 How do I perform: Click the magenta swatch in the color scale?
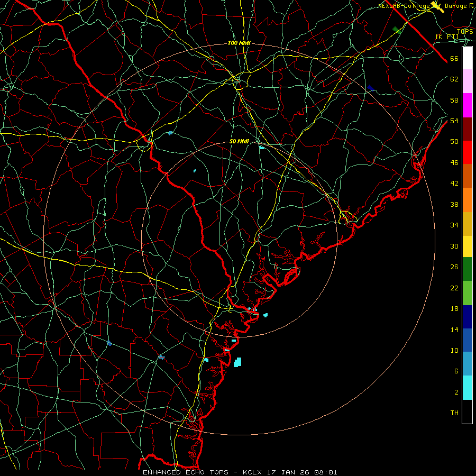click(x=467, y=105)
